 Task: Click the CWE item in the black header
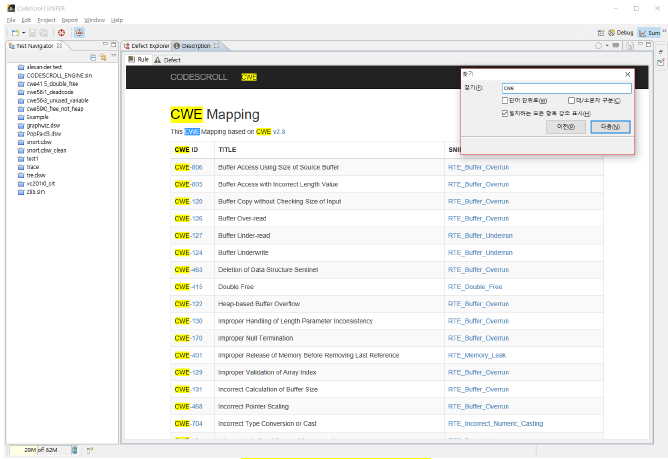tap(249, 77)
